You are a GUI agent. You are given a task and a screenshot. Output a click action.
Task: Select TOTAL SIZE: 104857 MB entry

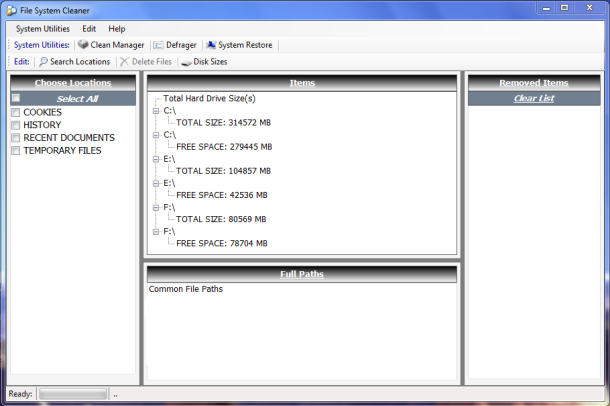(223, 171)
